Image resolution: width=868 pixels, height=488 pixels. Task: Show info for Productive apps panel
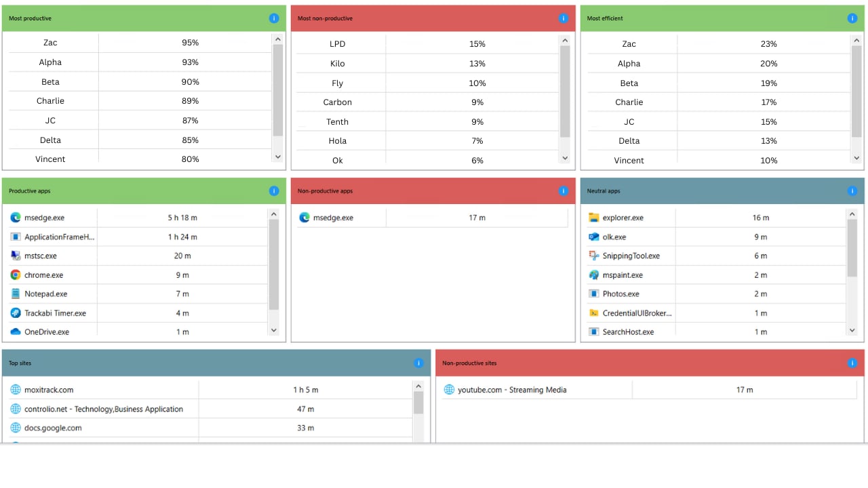point(274,191)
